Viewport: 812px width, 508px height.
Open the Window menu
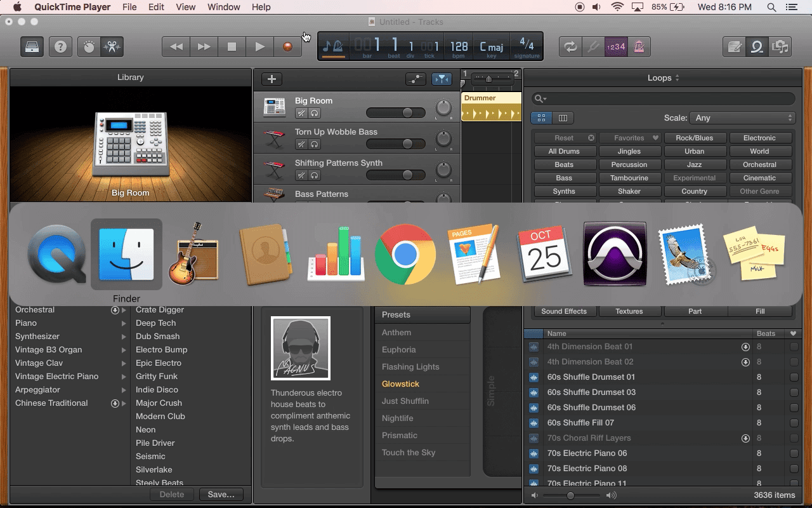224,7
